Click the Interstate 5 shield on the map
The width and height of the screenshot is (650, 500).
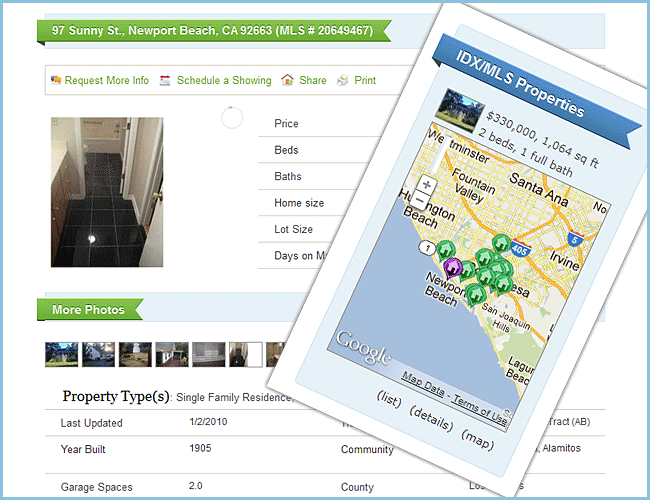point(575,239)
